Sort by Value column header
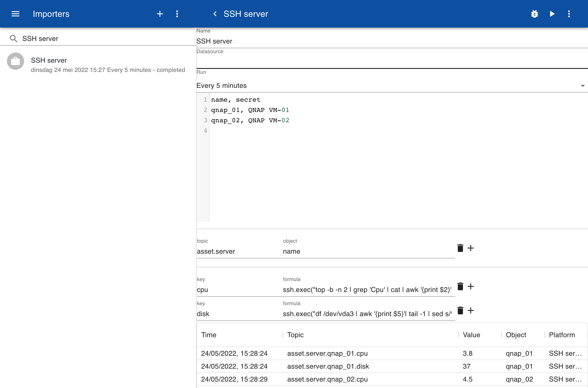The width and height of the screenshot is (588, 388). coord(472,335)
